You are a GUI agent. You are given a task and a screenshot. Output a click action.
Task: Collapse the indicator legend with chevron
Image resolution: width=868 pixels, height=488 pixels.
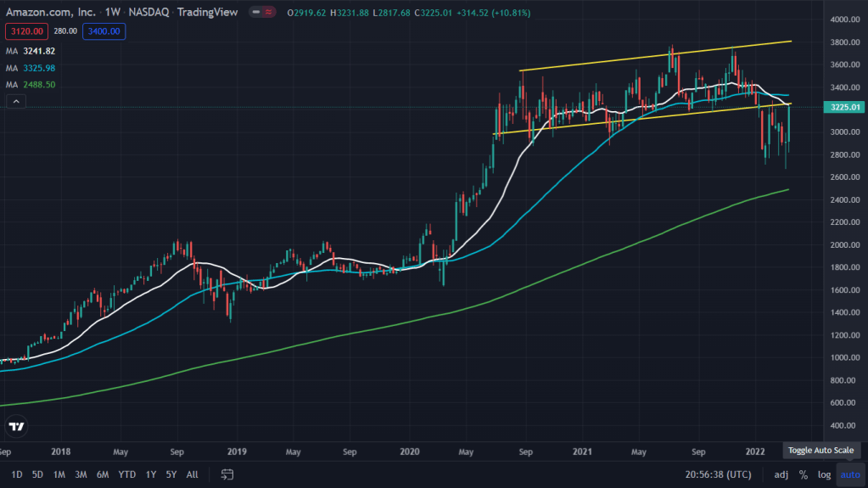coord(16,102)
